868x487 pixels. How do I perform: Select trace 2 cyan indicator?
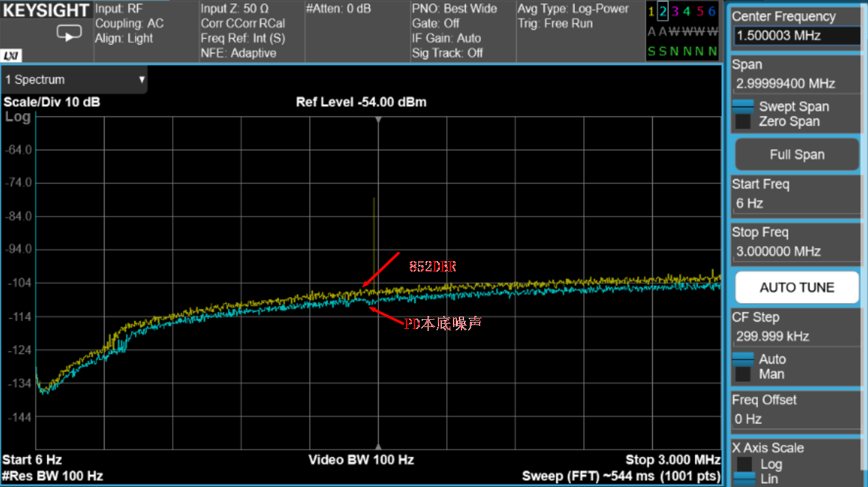[x=663, y=11]
